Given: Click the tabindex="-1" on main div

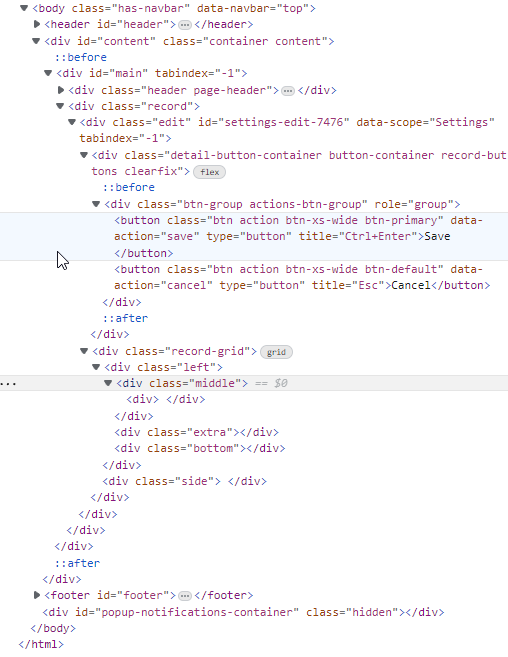Looking at the screenshot, I should pyautogui.click(x=198, y=73).
